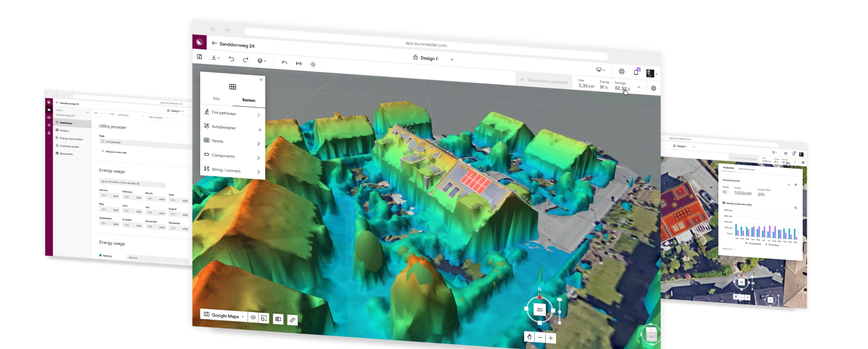This screenshot has width=868, height=349.
Task: Open simulation settings gear icon
Action: pos(653,88)
